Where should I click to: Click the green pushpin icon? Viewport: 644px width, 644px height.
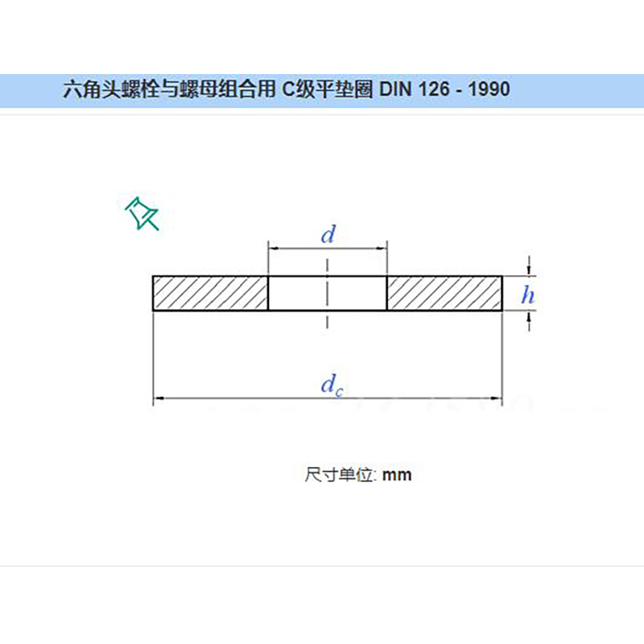click(142, 213)
